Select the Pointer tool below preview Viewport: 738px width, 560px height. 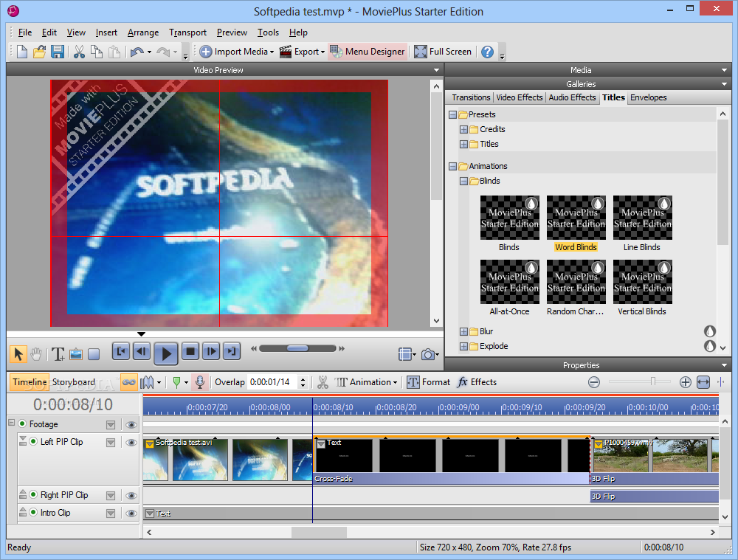(x=18, y=353)
